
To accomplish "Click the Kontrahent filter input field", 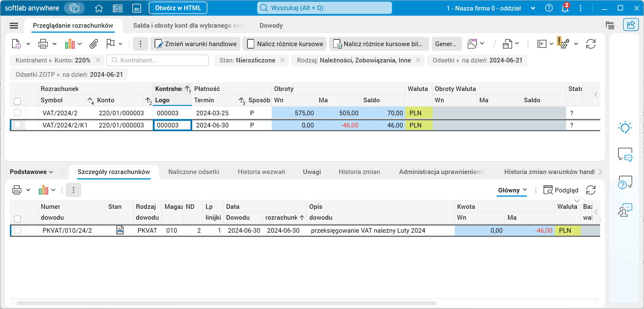I will point(157,60).
